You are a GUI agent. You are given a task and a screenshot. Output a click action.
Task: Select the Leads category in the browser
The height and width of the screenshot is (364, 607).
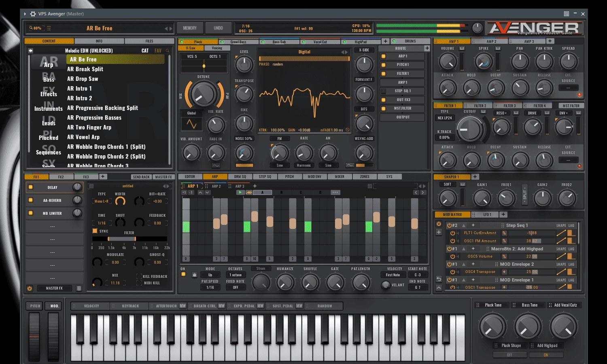point(49,123)
